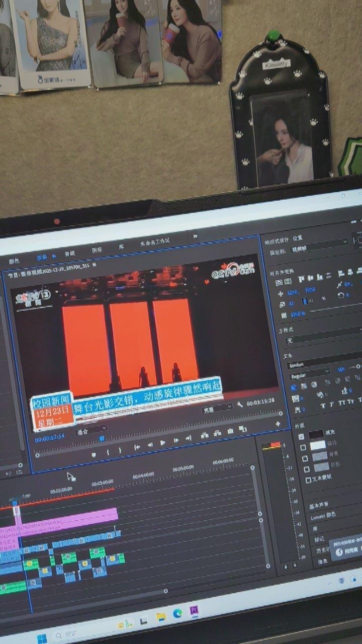Open the 未命名工作区 workspace tab
The image size is (362, 644).
tap(155, 242)
